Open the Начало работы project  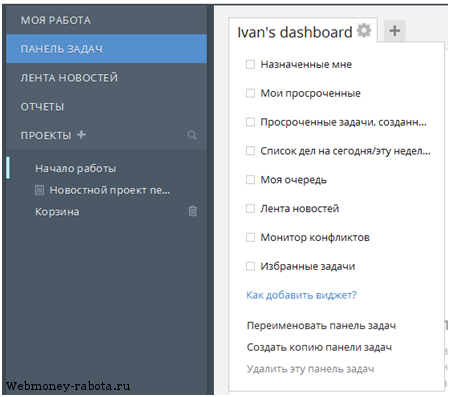point(76,168)
